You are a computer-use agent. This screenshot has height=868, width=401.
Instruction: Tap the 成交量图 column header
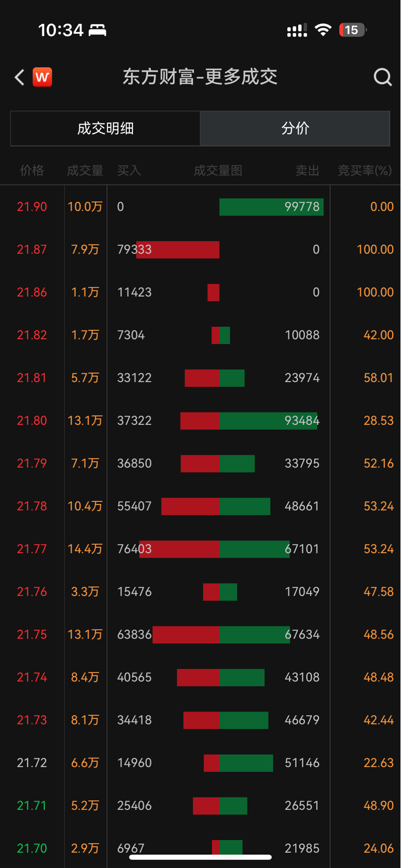coord(218,170)
